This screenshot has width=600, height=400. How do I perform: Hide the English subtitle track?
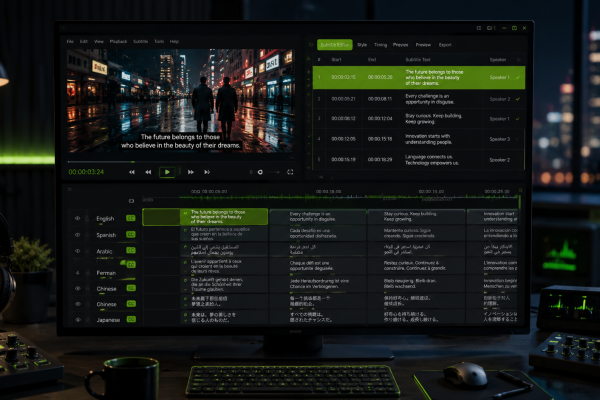point(77,218)
